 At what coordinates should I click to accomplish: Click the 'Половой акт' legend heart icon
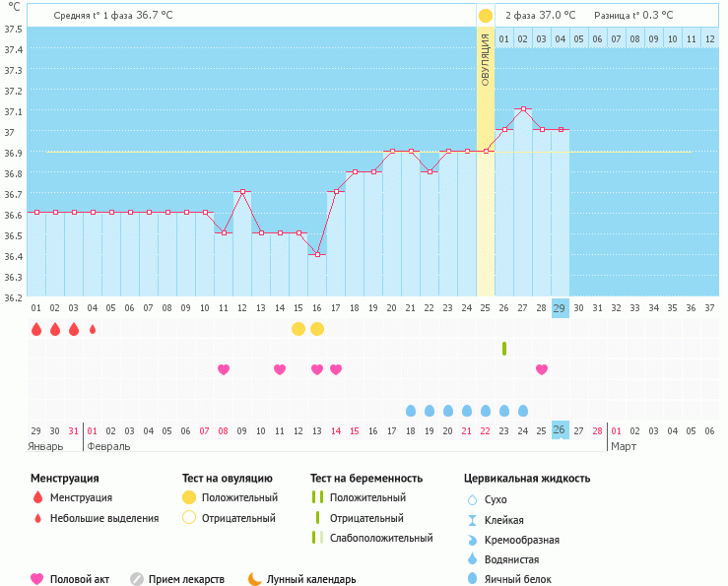click(37, 579)
